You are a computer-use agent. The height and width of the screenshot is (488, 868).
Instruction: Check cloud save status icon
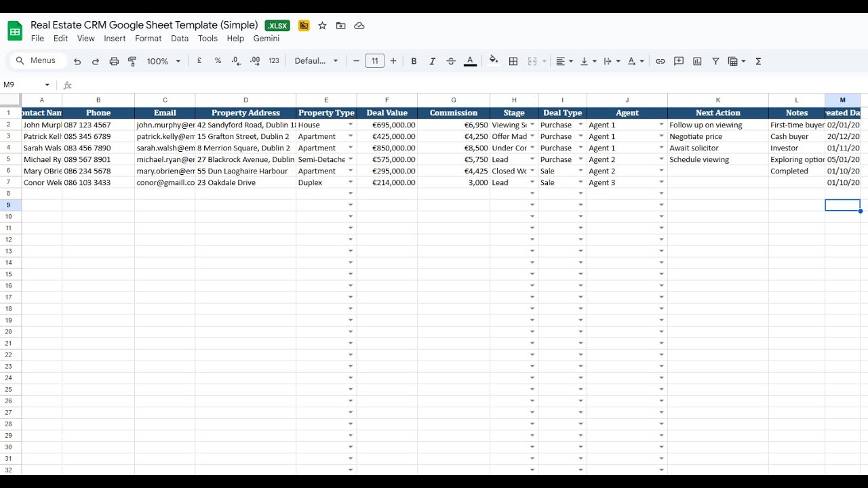(359, 26)
